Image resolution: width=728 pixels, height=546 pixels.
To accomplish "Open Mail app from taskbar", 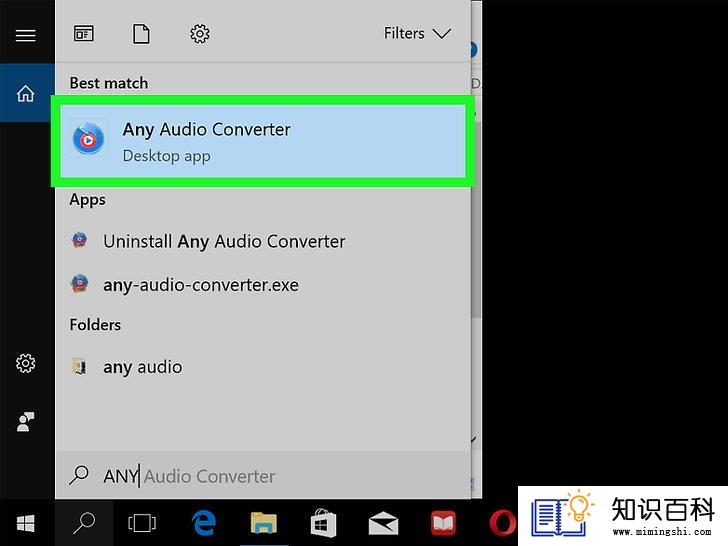I will (383, 523).
